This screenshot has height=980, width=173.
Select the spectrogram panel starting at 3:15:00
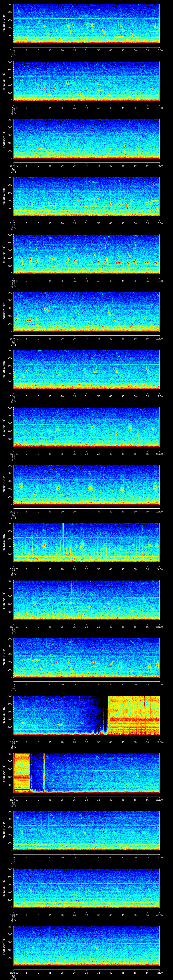(86, 81)
